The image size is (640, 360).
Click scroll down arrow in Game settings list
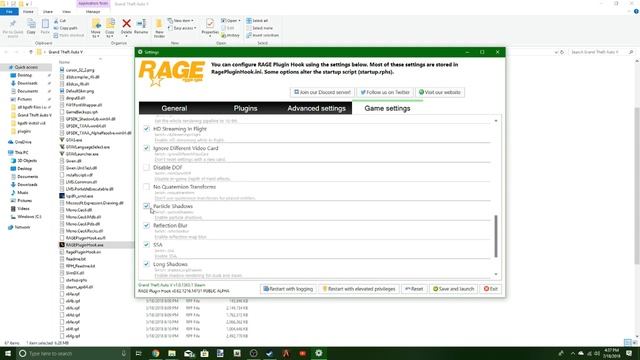coord(496,274)
